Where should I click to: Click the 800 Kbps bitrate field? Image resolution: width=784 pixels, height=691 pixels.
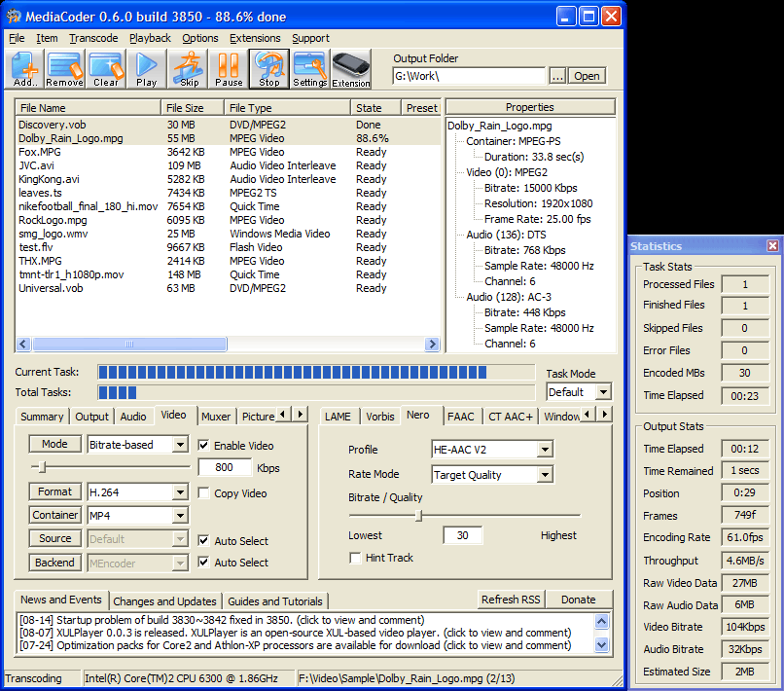(225, 467)
